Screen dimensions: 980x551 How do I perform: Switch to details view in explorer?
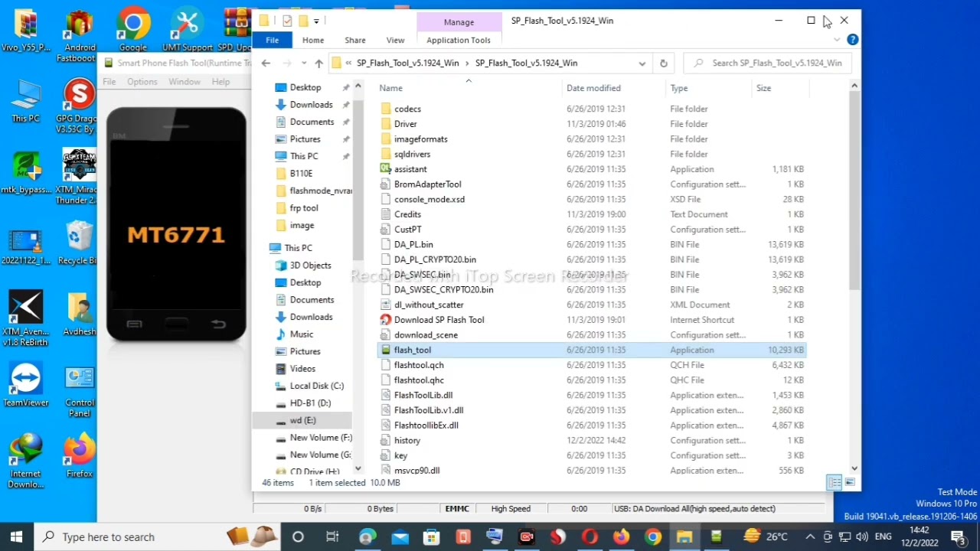coord(835,482)
